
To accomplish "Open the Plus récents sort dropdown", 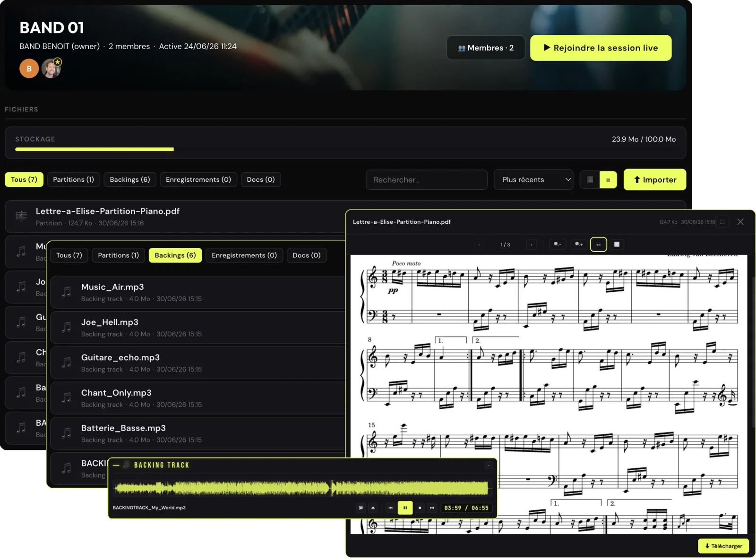I will pyautogui.click(x=533, y=180).
